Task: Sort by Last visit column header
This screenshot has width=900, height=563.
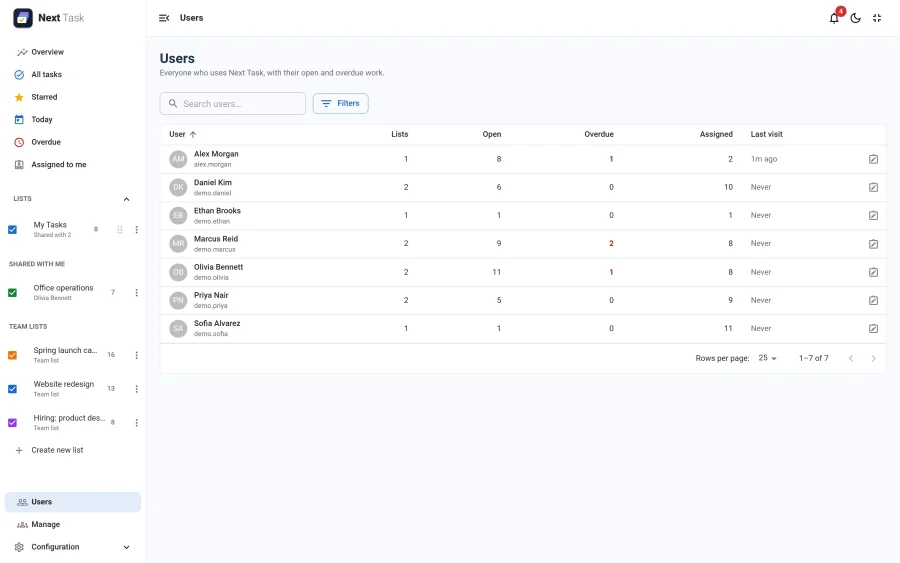Action: (766, 134)
